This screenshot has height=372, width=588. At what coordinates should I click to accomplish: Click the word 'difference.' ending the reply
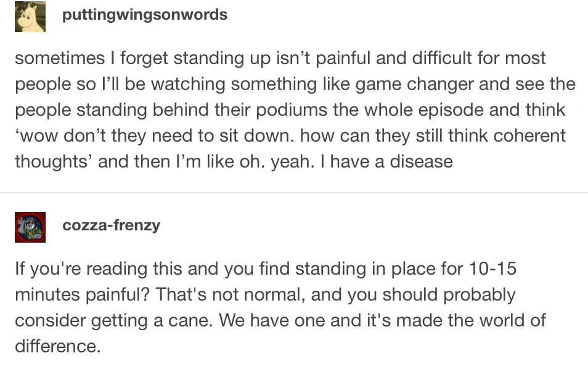click(x=58, y=346)
